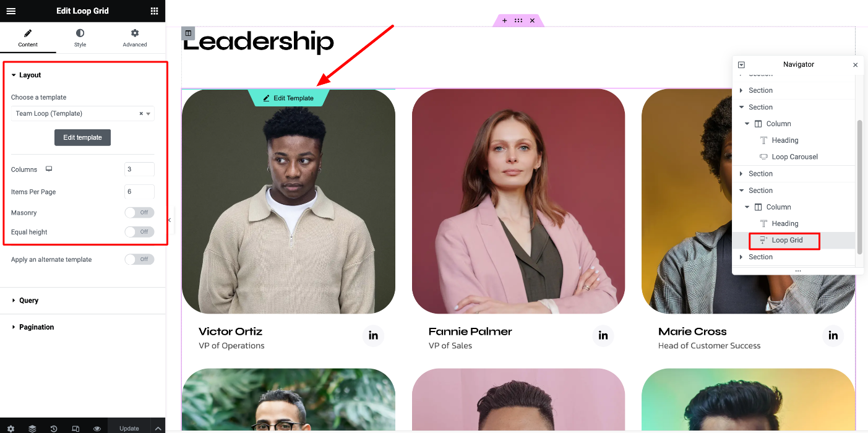Viewport: 868px width, 433px height.
Task: Switch to the Style tab
Action: coord(80,38)
